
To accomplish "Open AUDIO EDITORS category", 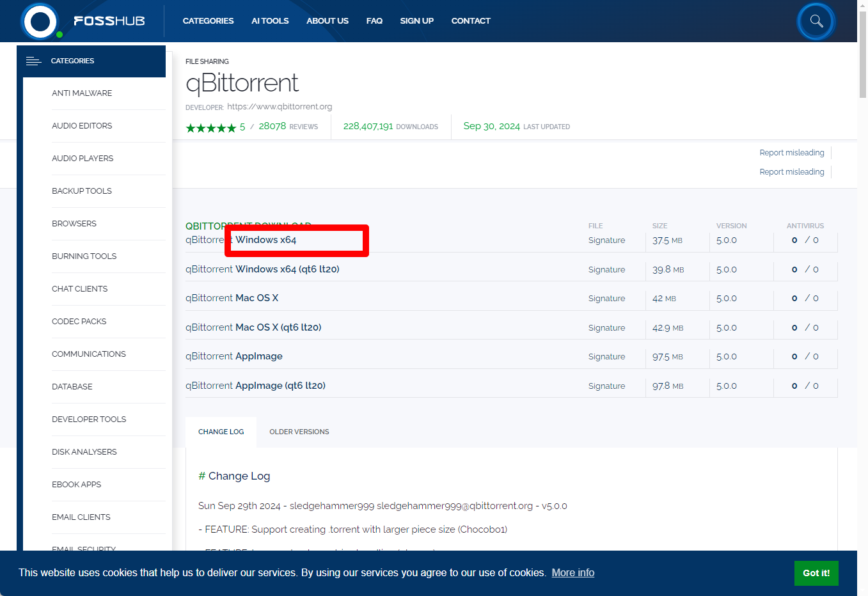I will tap(82, 126).
